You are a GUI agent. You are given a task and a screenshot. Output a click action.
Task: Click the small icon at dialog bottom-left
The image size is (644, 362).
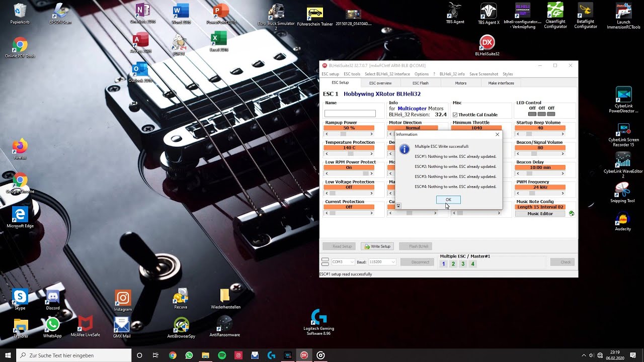pos(398,206)
